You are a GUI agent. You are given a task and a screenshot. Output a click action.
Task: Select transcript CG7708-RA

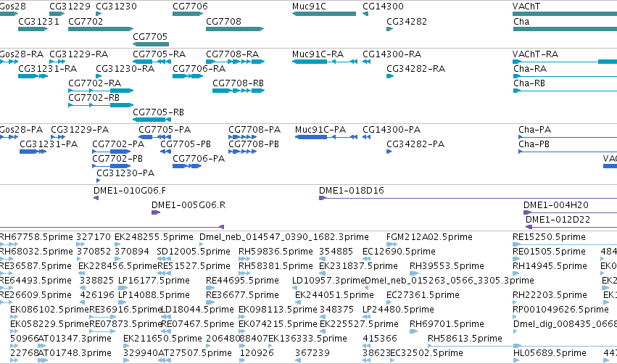pyautogui.click(x=236, y=62)
